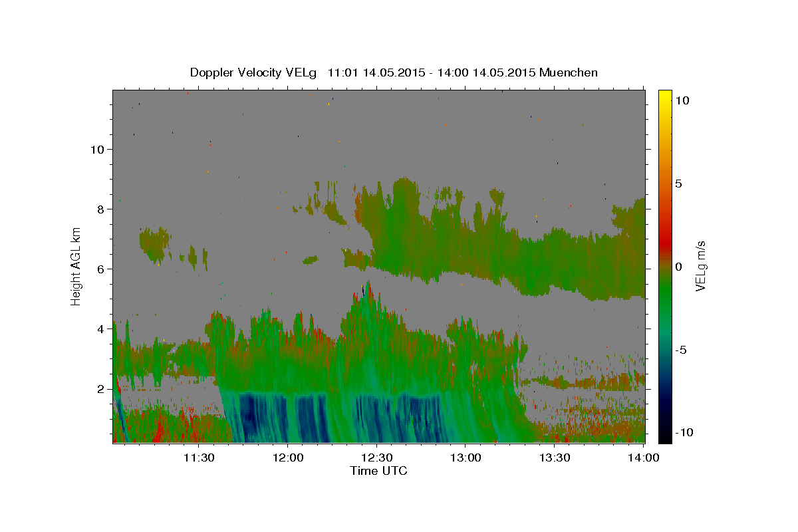
Task: Click the 12:30 time tick label
Action: 376,458
